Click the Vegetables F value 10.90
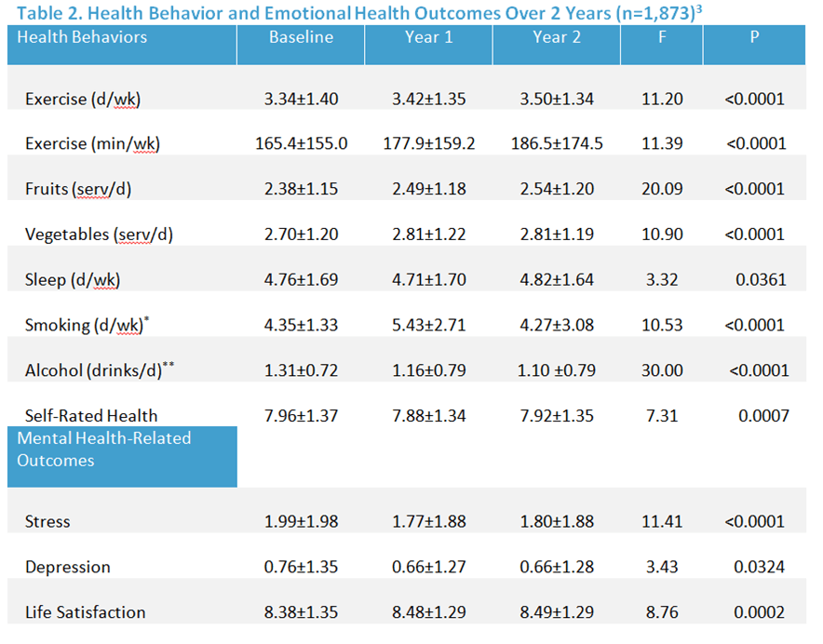This screenshot has width=823, height=644. point(662,235)
